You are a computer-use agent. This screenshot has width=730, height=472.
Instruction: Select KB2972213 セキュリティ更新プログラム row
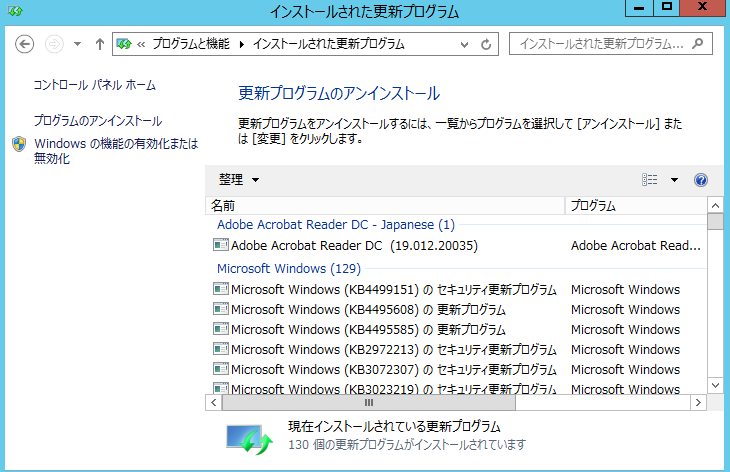pos(393,350)
